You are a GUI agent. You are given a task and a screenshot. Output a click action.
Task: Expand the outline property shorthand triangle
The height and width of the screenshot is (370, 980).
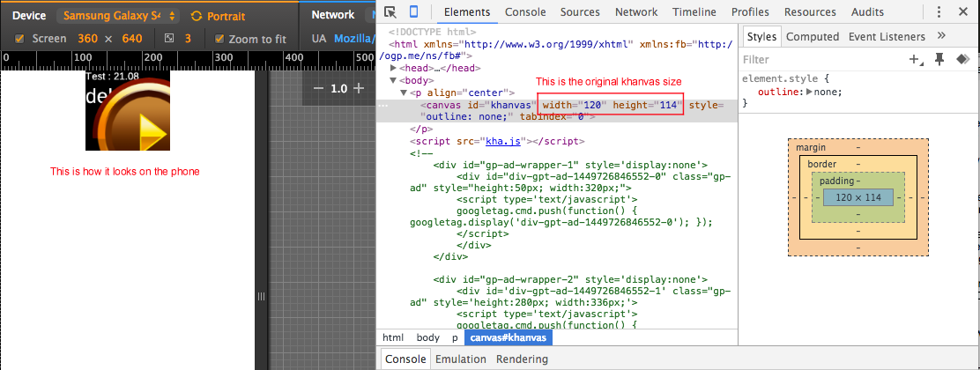(x=809, y=92)
